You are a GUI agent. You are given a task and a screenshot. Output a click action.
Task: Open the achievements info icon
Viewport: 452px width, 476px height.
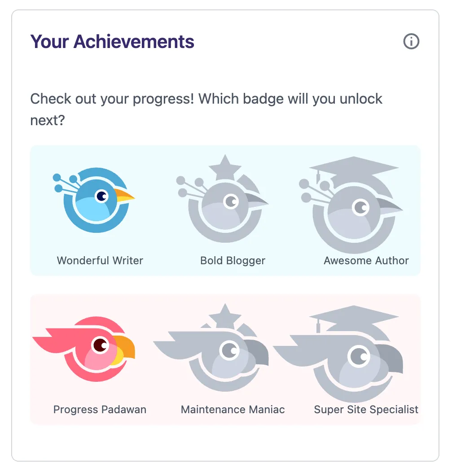tap(411, 41)
